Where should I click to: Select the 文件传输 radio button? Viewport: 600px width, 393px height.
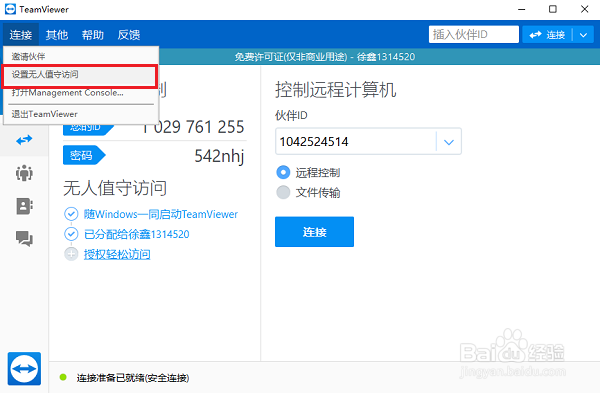(x=283, y=192)
